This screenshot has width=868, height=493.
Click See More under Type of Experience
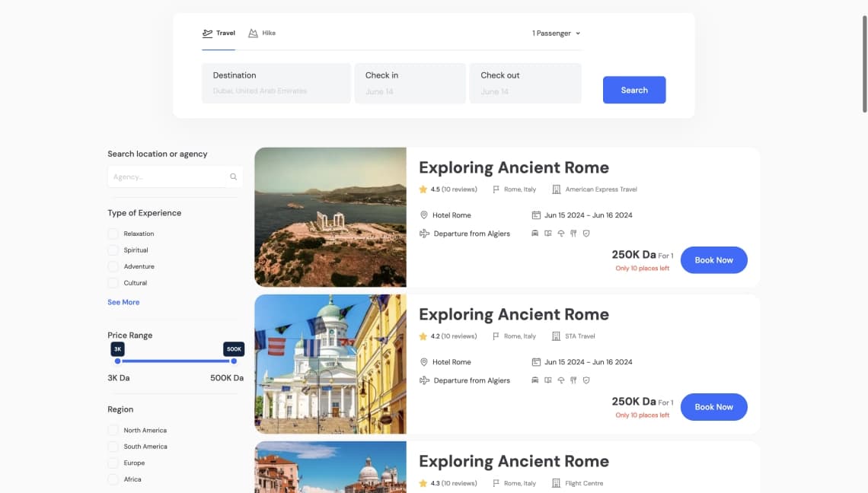123,302
